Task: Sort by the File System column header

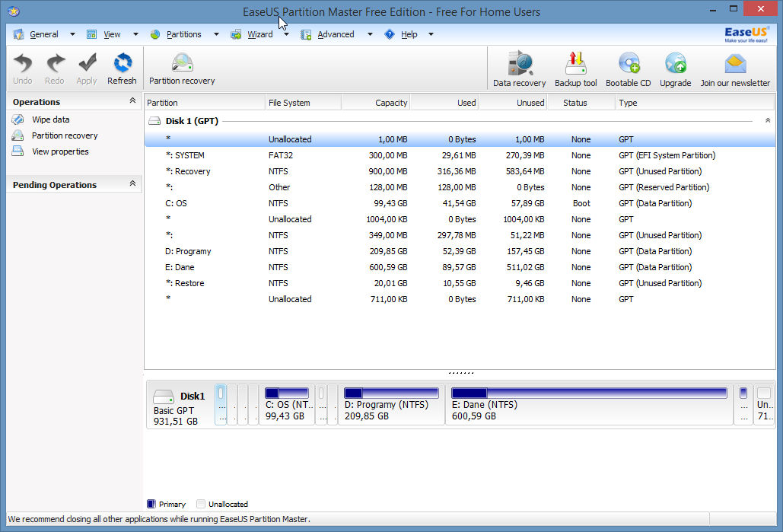Action: click(x=303, y=103)
